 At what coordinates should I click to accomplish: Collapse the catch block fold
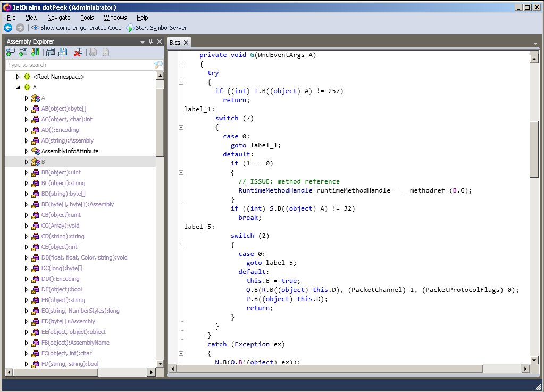181,354
